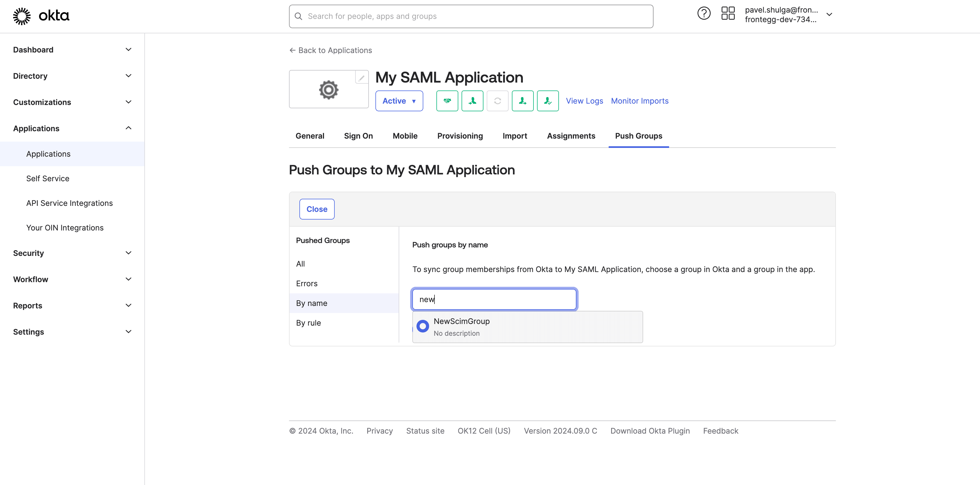This screenshot has width=980, height=485.
Task: Expand the account menu chevron
Action: point(829,14)
